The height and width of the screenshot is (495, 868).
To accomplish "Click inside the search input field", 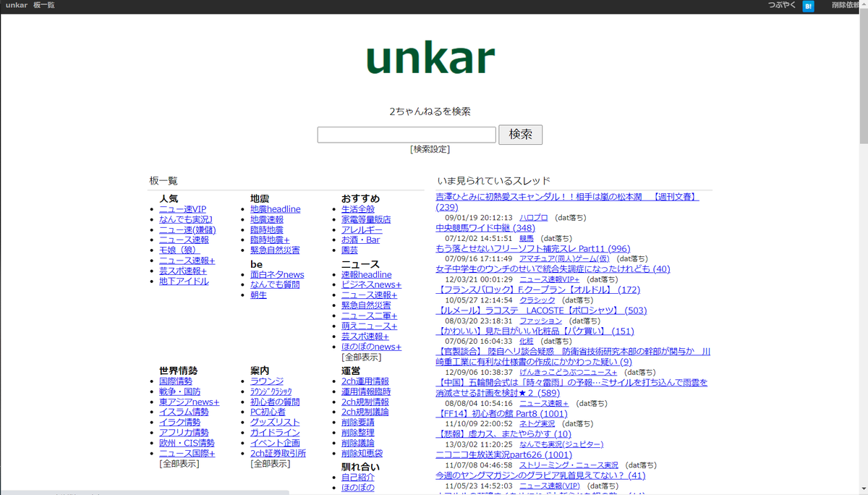I will 406,135.
